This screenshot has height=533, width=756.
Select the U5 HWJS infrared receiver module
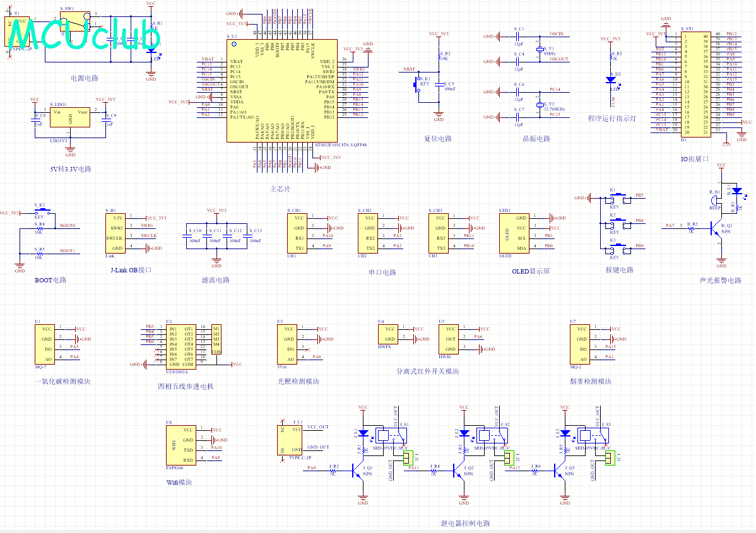coord(449,339)
